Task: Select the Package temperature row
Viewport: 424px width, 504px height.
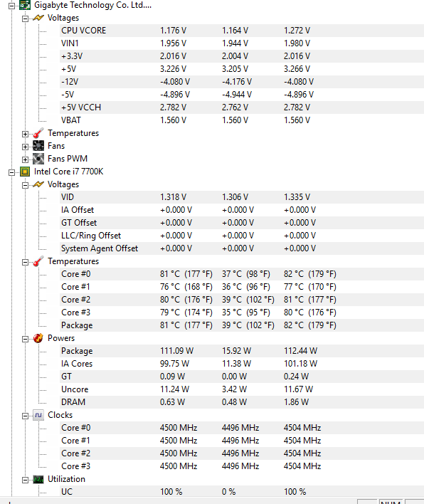Action: click(242, 325)
